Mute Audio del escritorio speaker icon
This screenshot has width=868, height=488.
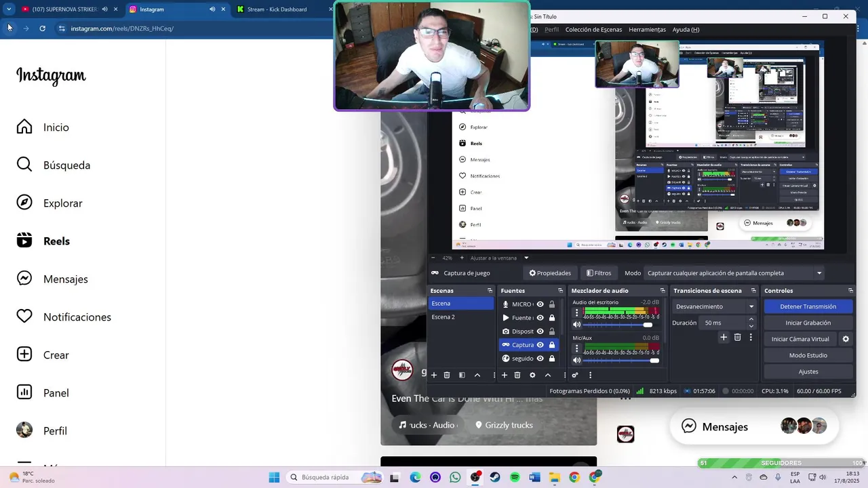tap(577, 325)
